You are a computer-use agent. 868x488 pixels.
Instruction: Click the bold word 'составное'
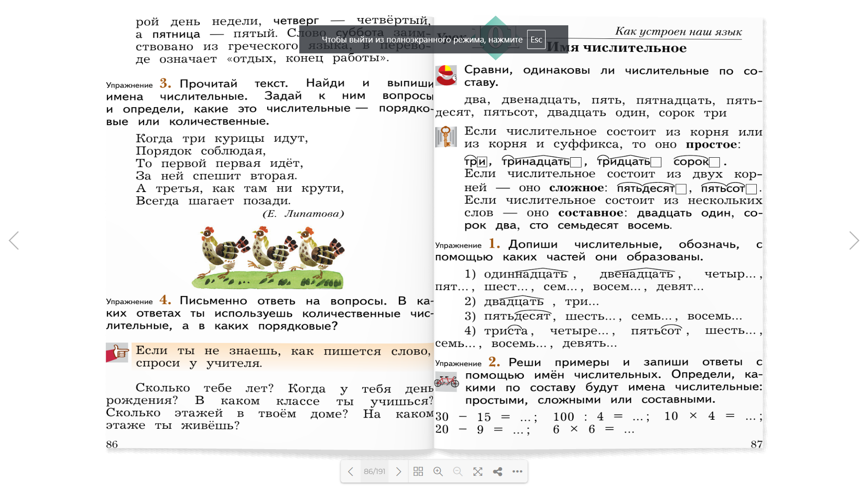591,213
